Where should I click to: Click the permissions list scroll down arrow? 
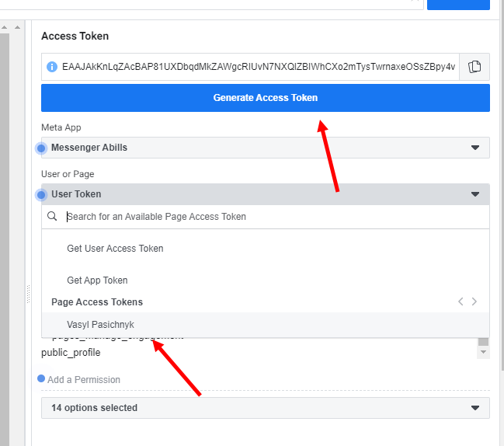483,353
